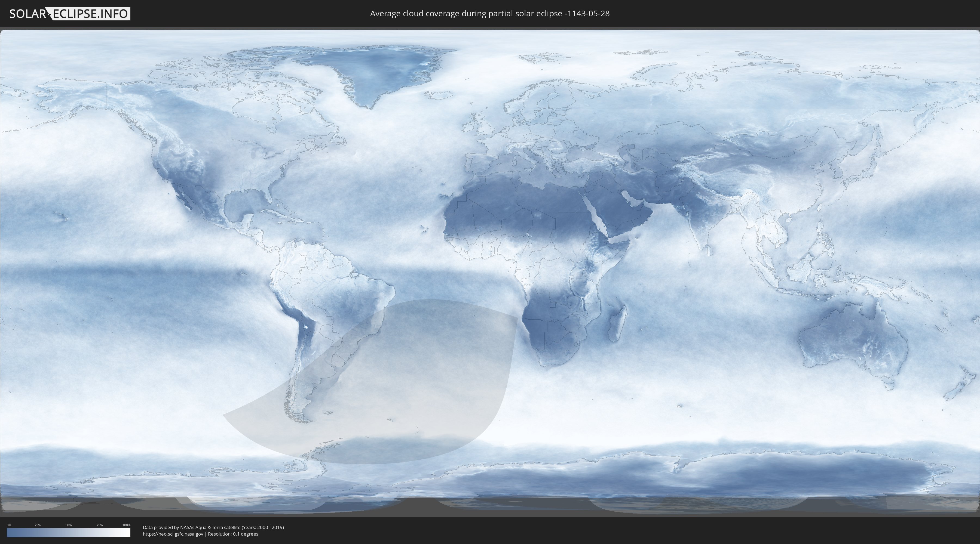Click the cloud coverage color gradient legend bar

tap(69, 533)
